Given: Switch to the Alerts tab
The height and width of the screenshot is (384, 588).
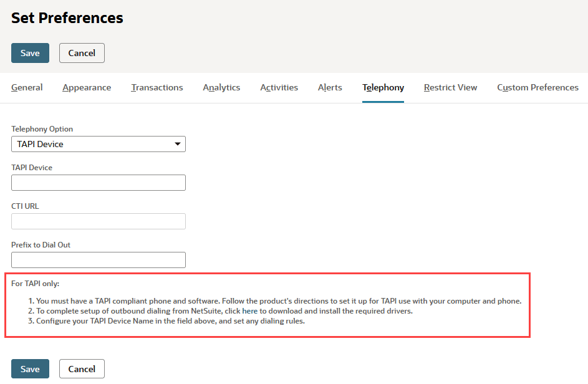Looking at the screenshot, I should coord(330,87).
